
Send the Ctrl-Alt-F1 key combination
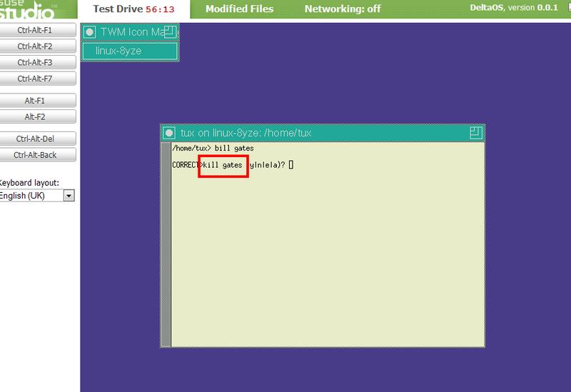39,30
